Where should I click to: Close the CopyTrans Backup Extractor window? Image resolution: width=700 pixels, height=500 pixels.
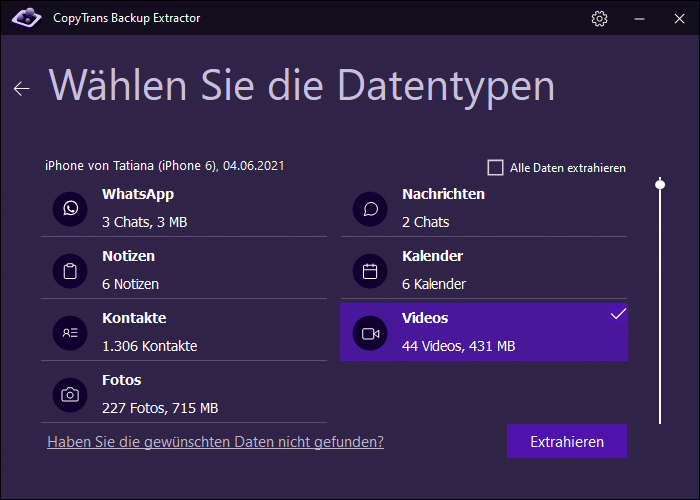pos(679,19)
